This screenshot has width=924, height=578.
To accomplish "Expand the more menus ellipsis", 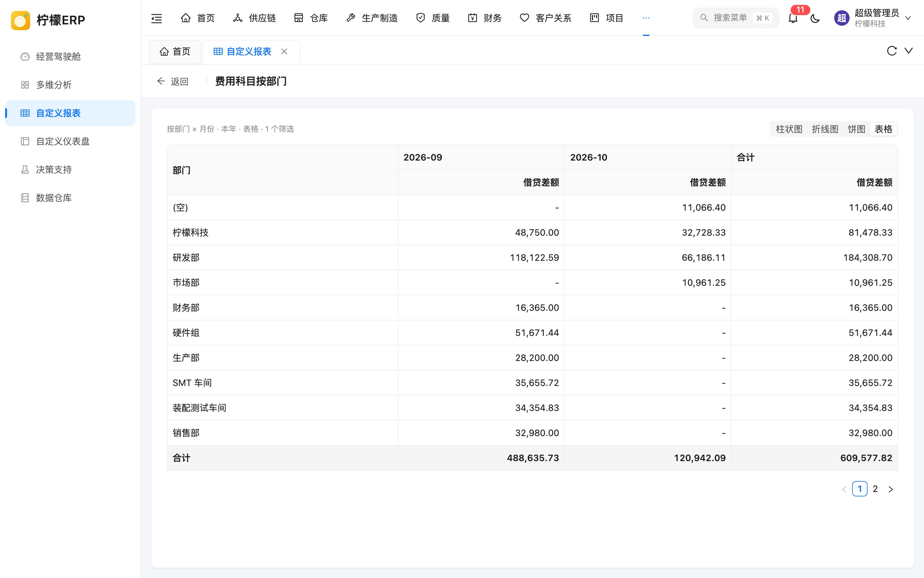I will (x=646, y=18).
